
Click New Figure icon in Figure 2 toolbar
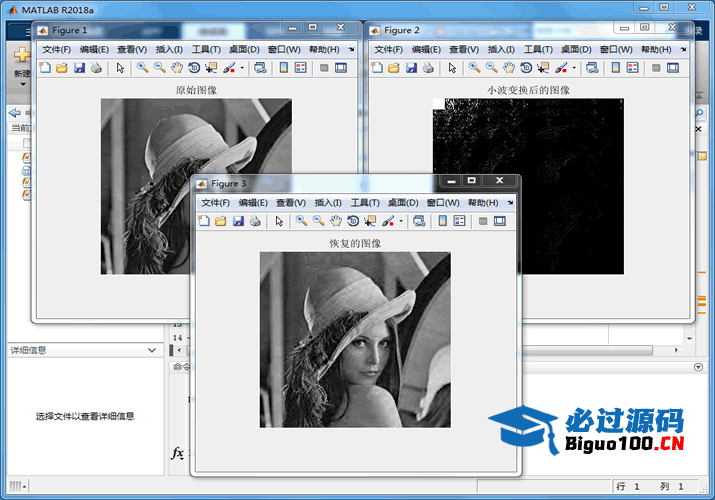click(x=377, y=68)
